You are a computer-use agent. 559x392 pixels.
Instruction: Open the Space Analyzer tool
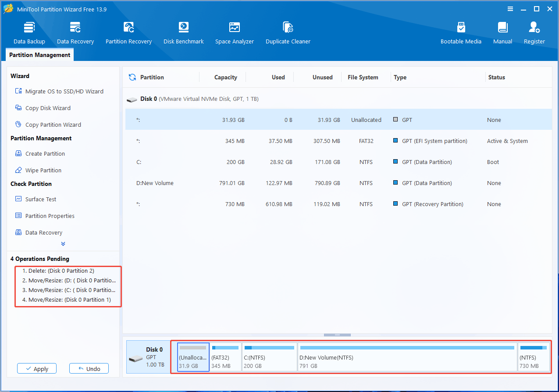tap(235, 33)
